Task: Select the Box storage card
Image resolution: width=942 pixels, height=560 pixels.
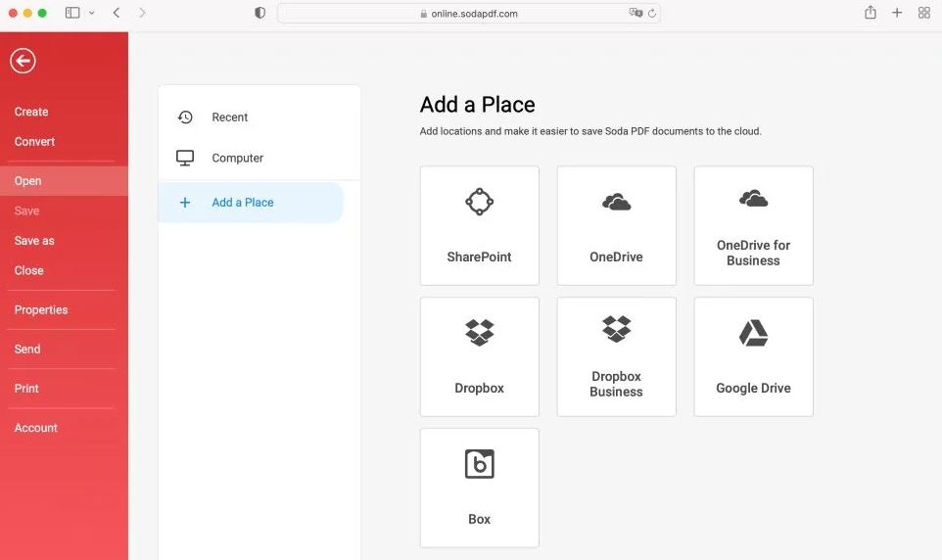Action: click(480, 488)
